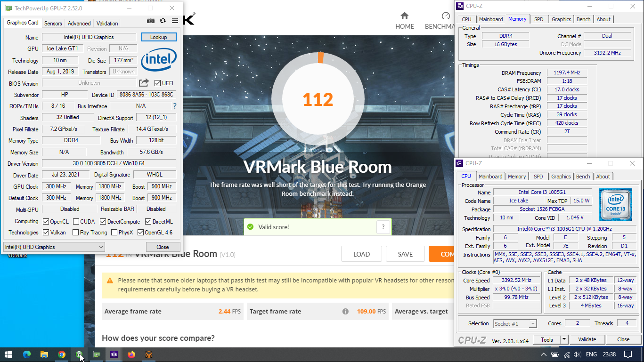
Task: Click the ENG language indicator
Action: (x=591, y=354)
